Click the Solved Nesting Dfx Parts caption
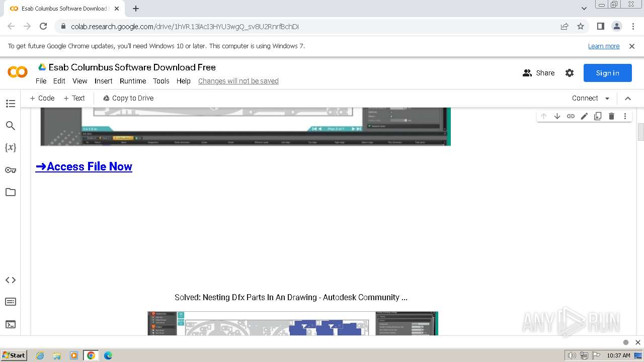 291,297
